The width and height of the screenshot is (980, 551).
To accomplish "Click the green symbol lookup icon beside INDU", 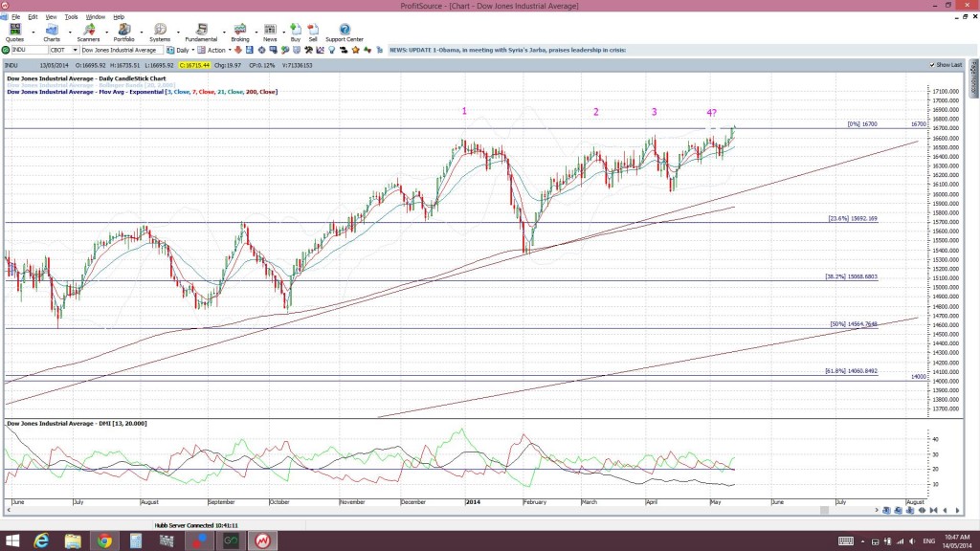I will [x=5, y=50].
